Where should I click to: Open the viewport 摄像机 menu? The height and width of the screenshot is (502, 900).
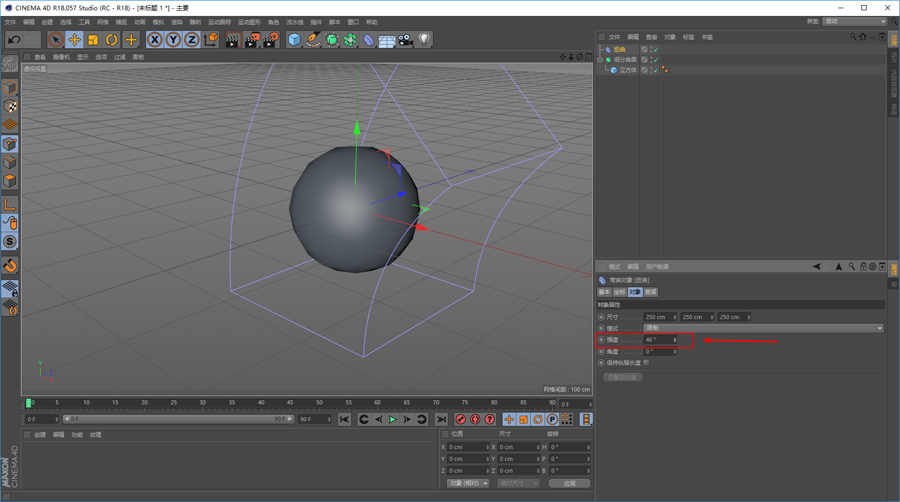coord(61,57)
